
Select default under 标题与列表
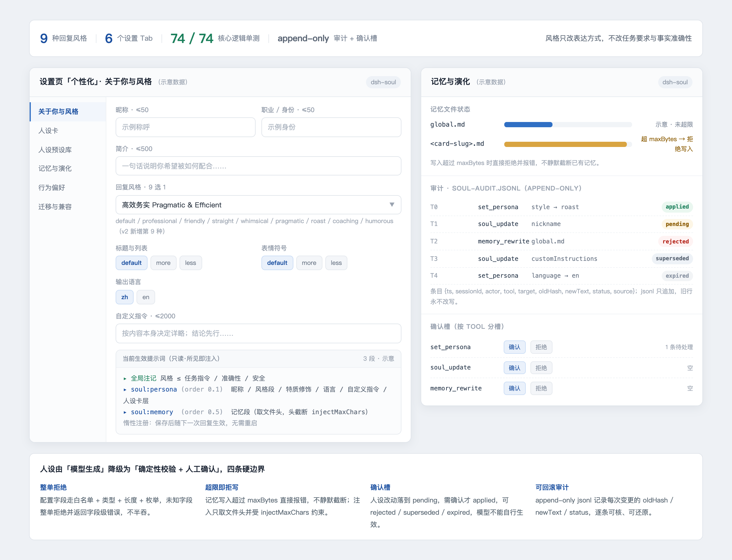(x=131, y=263)
